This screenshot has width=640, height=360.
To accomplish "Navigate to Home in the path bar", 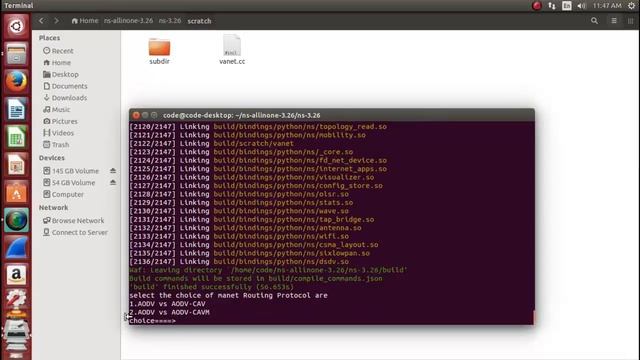I will (85, 20).
